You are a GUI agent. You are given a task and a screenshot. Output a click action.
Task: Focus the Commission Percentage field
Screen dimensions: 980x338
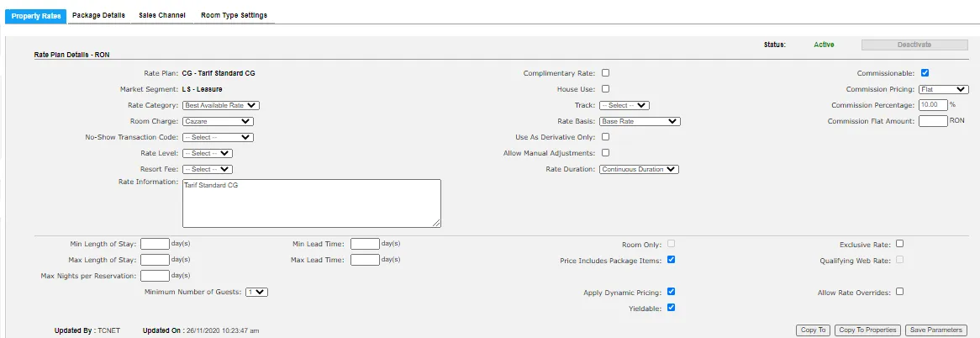(x=933, y=105)
